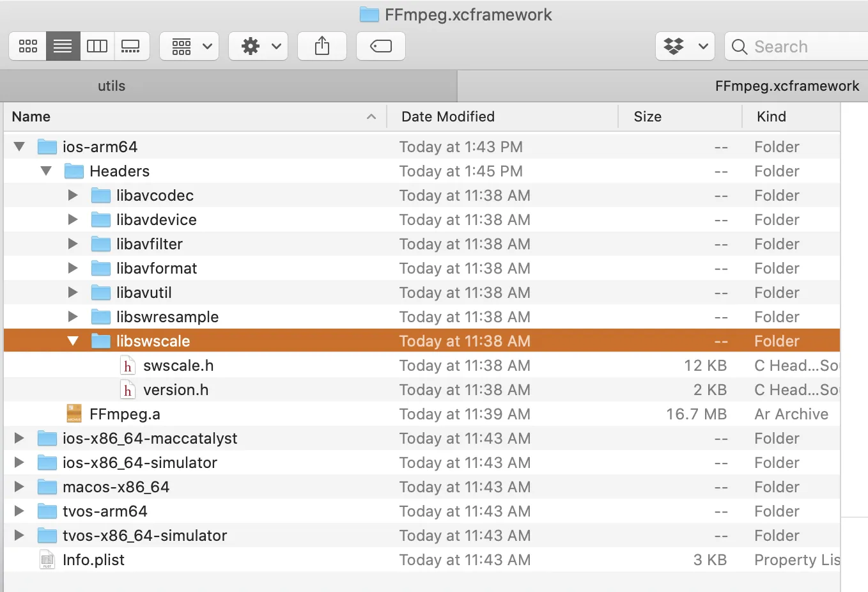Select the FFmpeg.a archive icon
The width and height of the screenshot is (868, 592).
[74, 414]
